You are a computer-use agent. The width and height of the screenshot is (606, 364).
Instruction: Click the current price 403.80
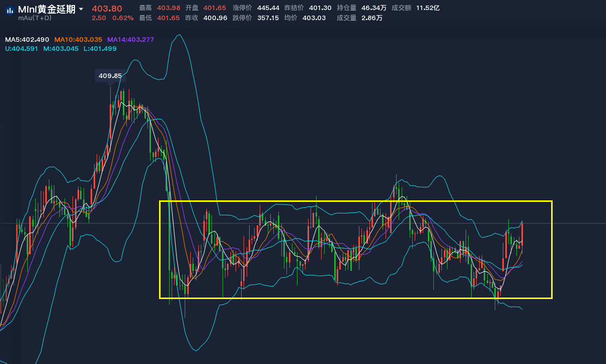click(x=107, y=9)
